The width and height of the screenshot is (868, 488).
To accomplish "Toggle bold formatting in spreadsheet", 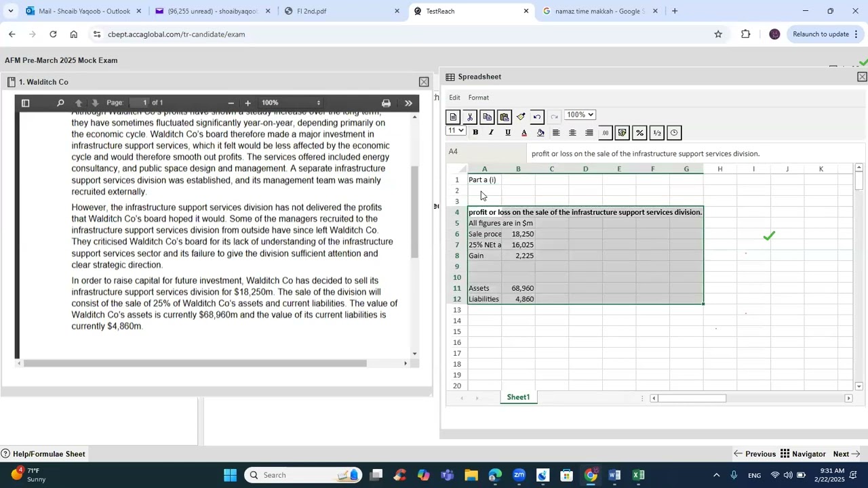I will coord(475,133).
